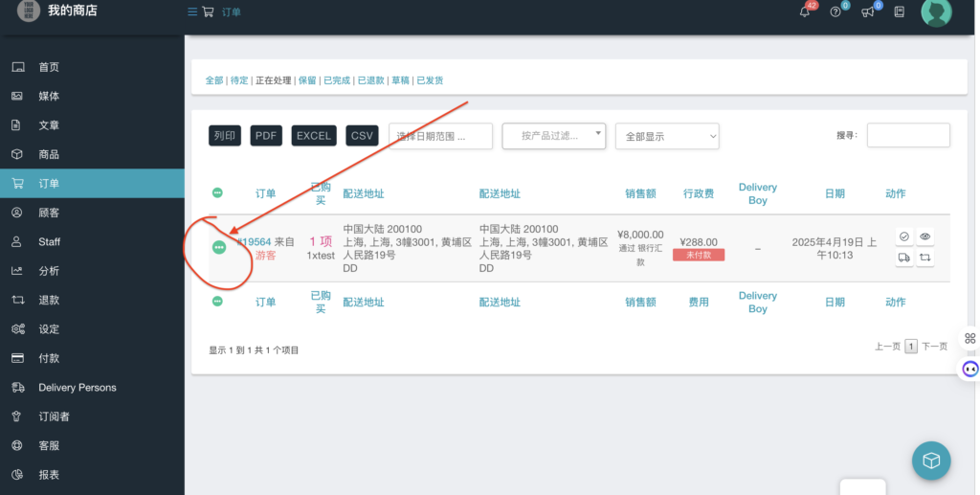Click the help question-mark icon
This screenshot has width=980, height=495.
coord(836,12)
